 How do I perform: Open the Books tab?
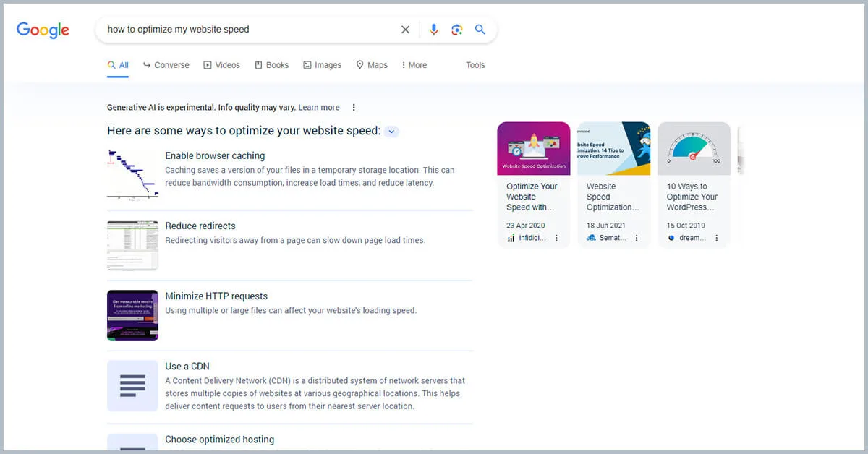[272, 65]
